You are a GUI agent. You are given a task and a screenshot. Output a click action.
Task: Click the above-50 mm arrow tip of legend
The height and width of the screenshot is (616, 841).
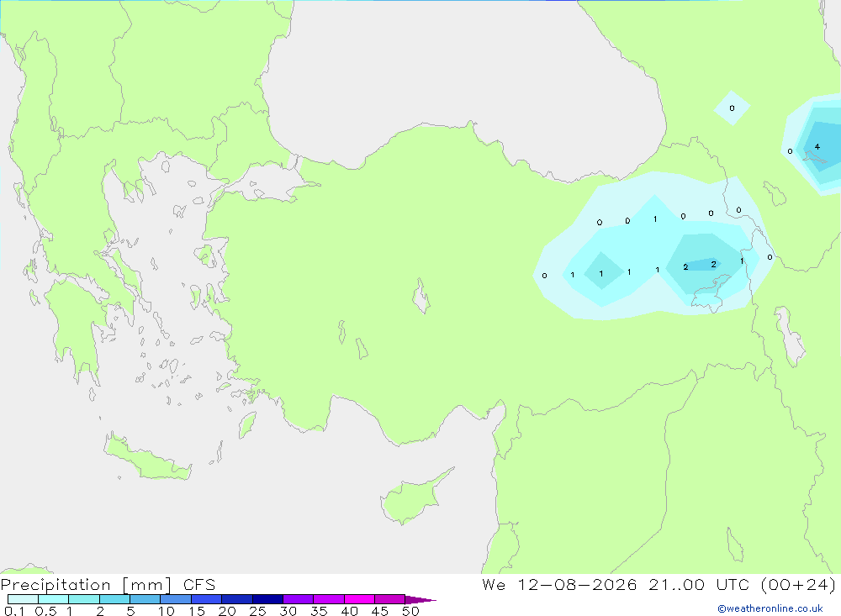420,599
